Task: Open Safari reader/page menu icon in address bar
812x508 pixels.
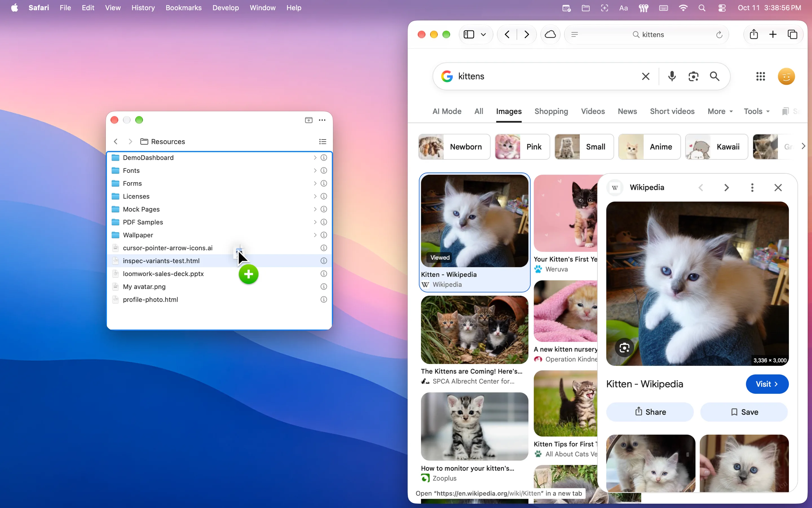Action: 574,34
